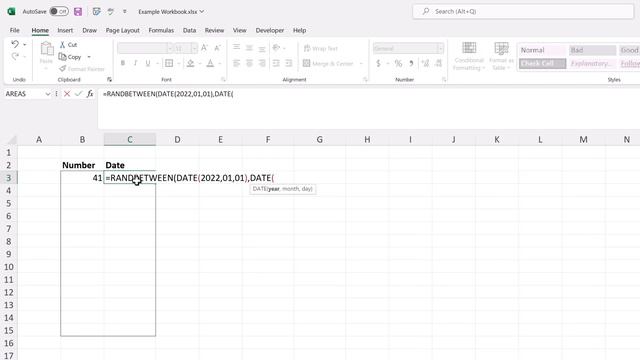Switch to the Formulas tab
Viewport: 640px width, 360px height.
point(161,30)
